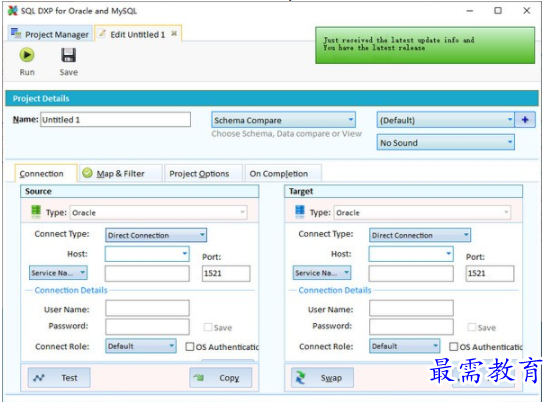Viewport: 551px width, 402px height.
Task: Toggle Source Save password checkbox
Action: click(208, 328)
